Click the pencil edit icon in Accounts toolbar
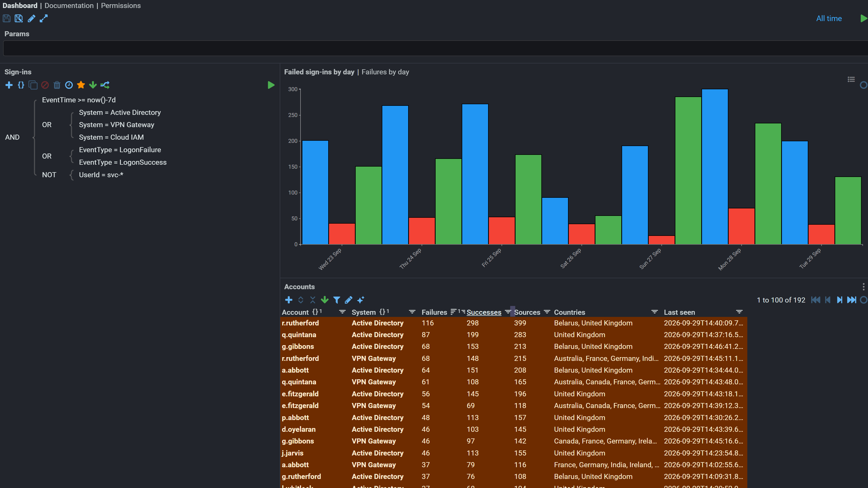The height and width of the screenshot is (488, 868). pyautogui.click(x=348, y=300)
